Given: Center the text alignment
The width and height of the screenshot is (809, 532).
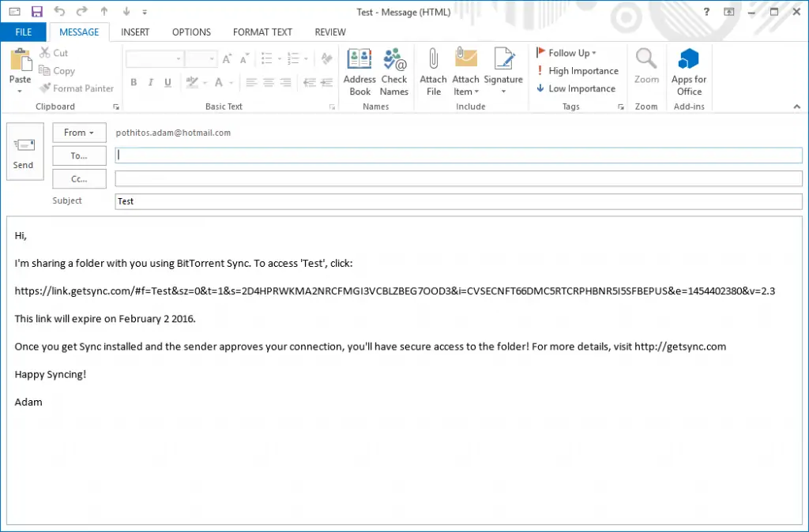Looking at the screenshot, I should click(269, 82).
